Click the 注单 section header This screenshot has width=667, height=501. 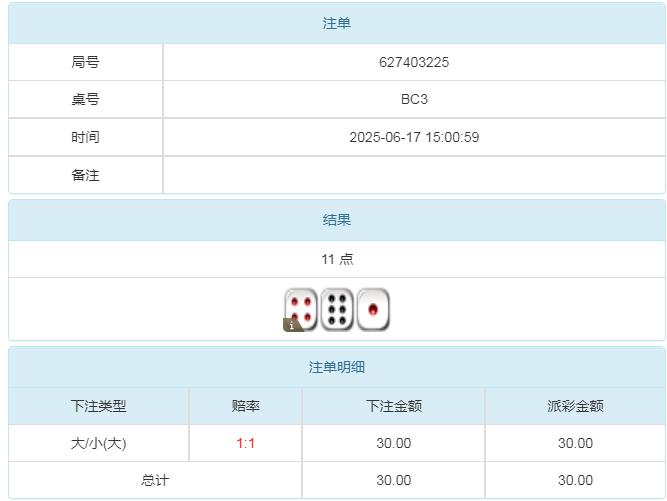[337, 23]
